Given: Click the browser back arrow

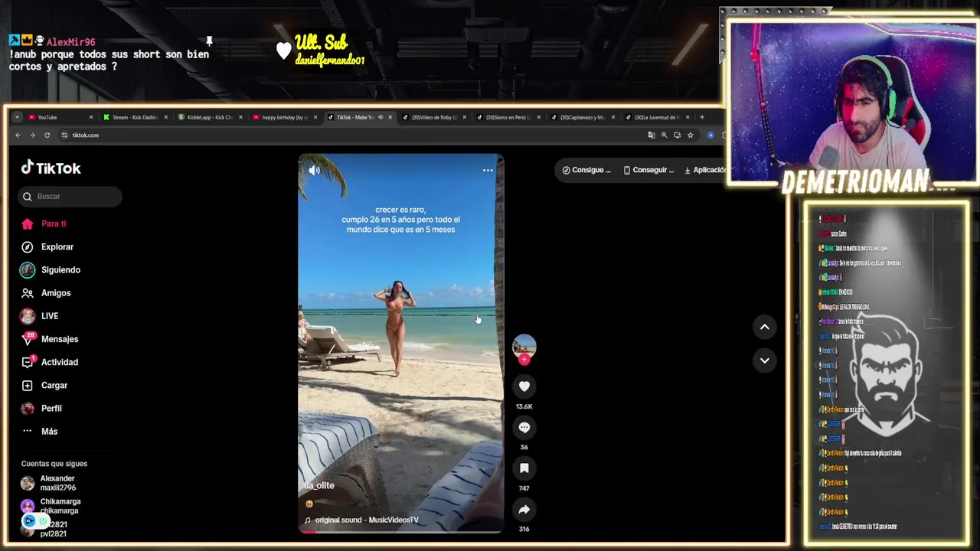Looking at the screenshot, I should [18, 135].
